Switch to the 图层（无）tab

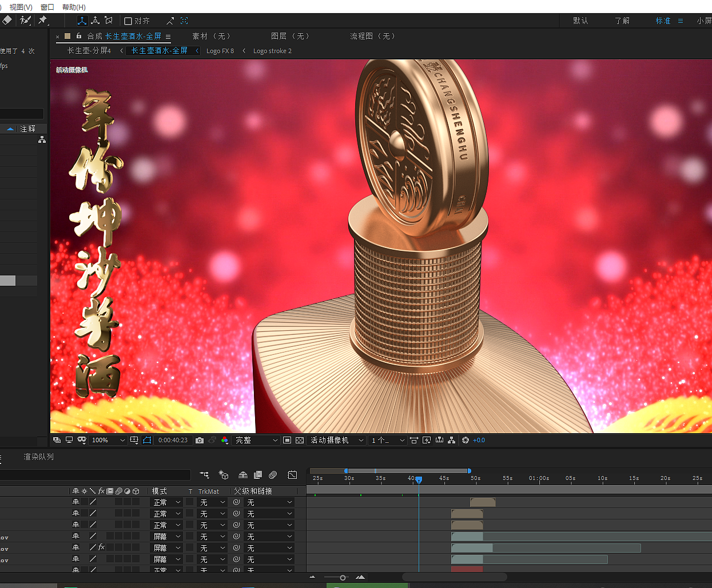[291, 36]
